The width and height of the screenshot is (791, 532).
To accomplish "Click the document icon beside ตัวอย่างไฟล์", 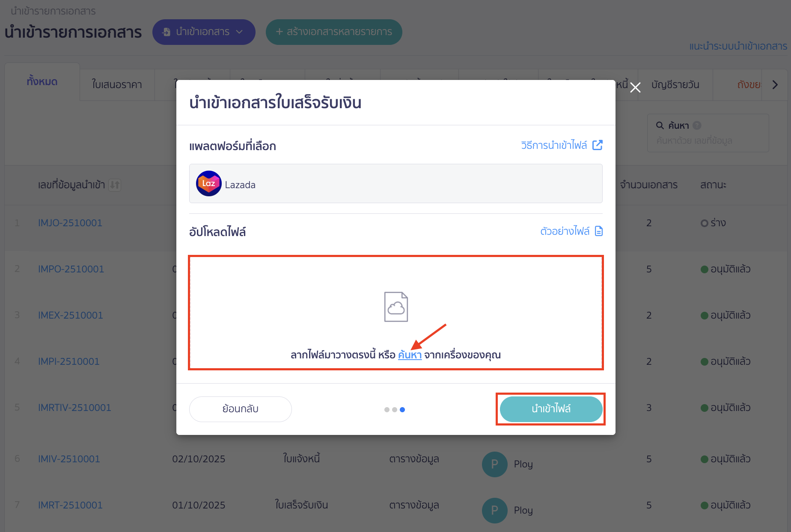I will tap(599, 231).
